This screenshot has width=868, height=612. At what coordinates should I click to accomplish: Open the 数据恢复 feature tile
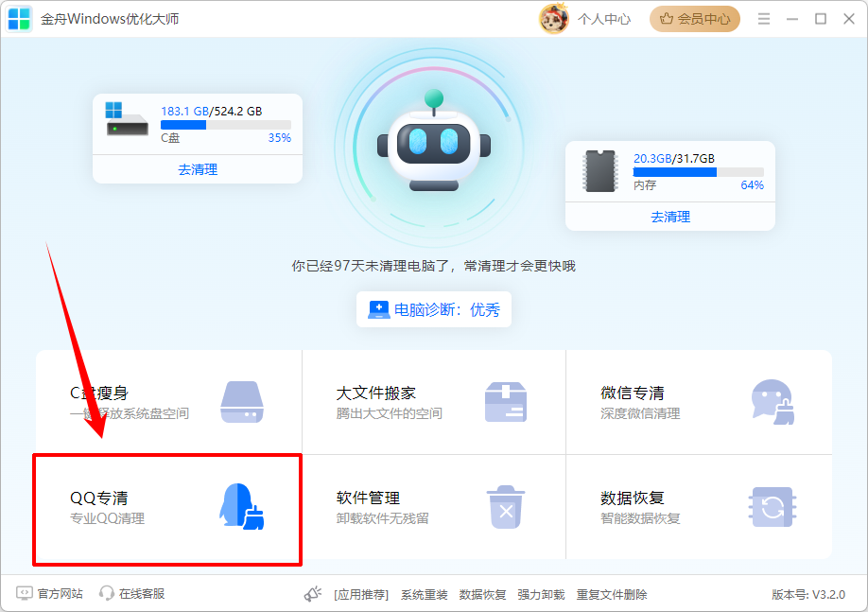[699, 507]
